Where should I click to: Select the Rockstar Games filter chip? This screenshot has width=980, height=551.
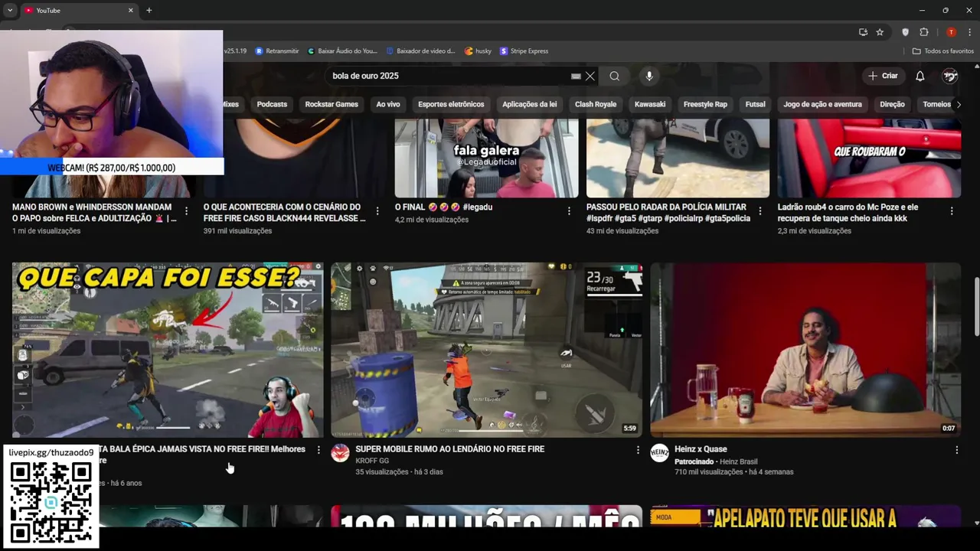[332, 104]
